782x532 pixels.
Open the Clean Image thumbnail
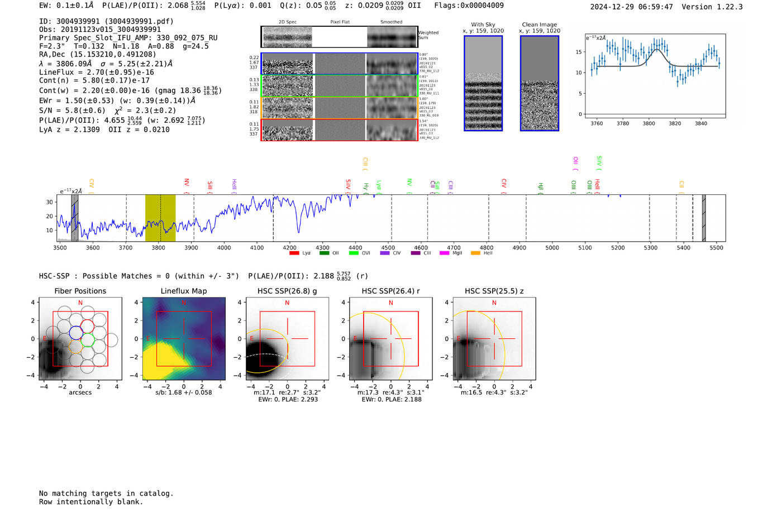point(540,83)
